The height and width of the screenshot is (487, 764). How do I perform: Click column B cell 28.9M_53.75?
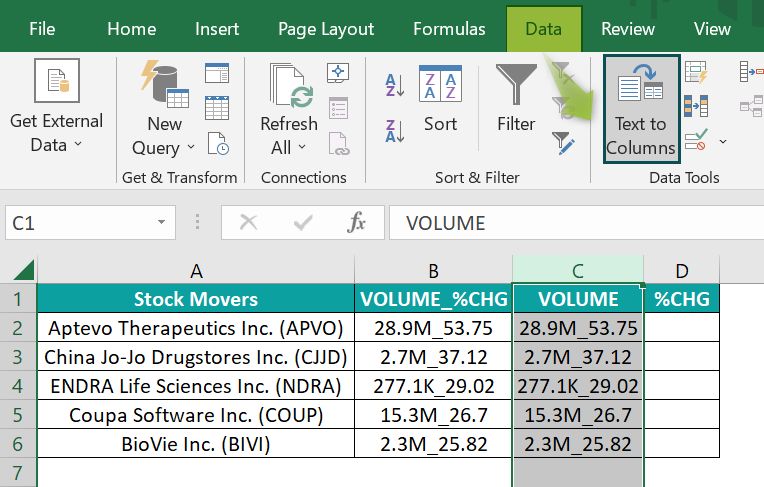click(x=434, y=328)
